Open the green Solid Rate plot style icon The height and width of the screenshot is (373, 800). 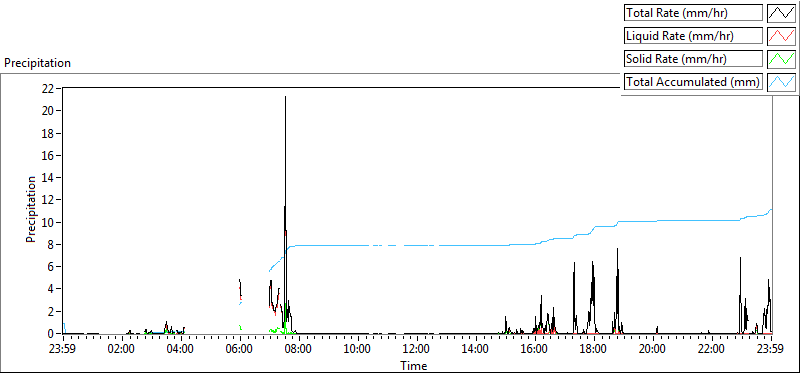(782, 59)
